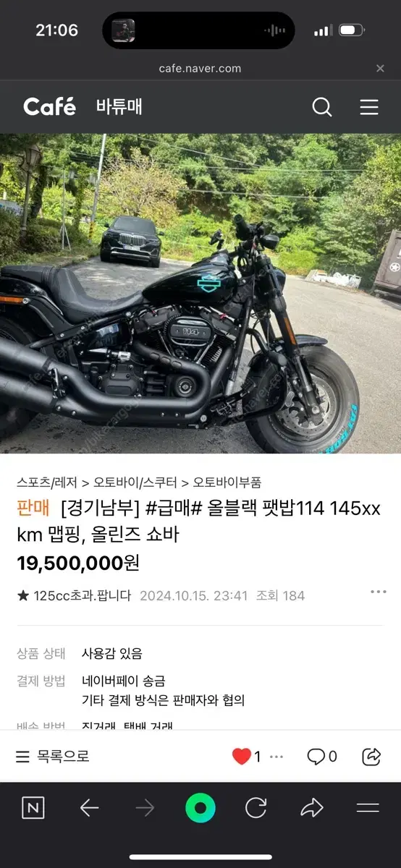The height and width of the screenshot is (868, 401).
Task: Tap the browser share arrow icon
Action: click(x=311, y=808)
